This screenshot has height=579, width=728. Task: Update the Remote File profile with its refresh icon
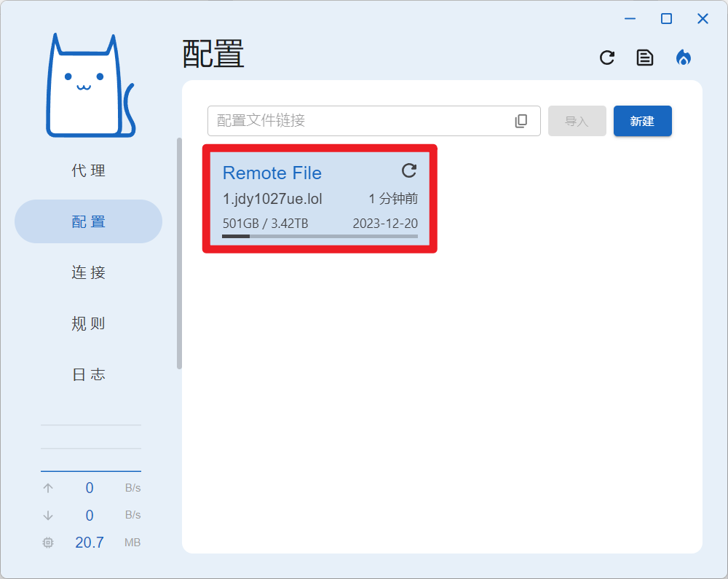click(409, 170)
